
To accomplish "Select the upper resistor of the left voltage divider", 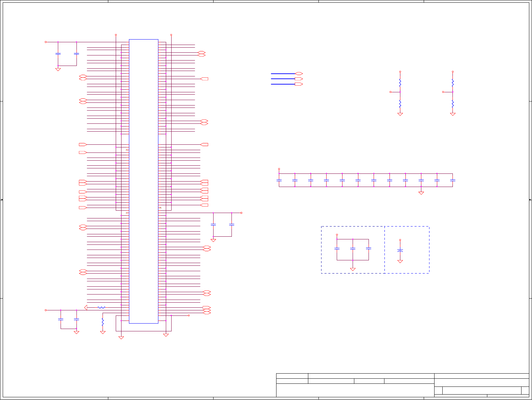I will 400,83.
